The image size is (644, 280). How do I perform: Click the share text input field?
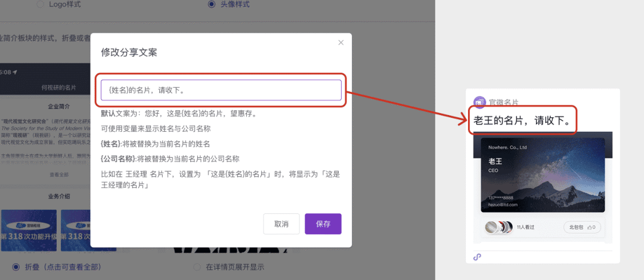point(221,90)
